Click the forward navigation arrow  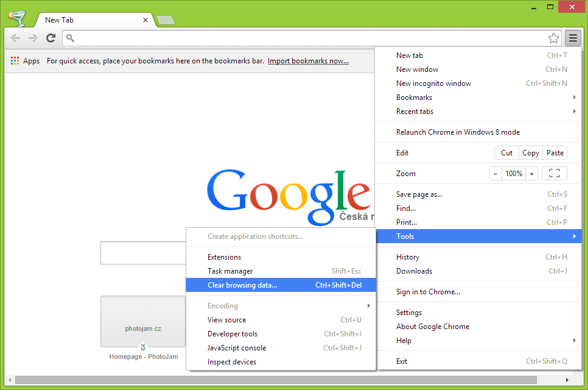(33, 38)
